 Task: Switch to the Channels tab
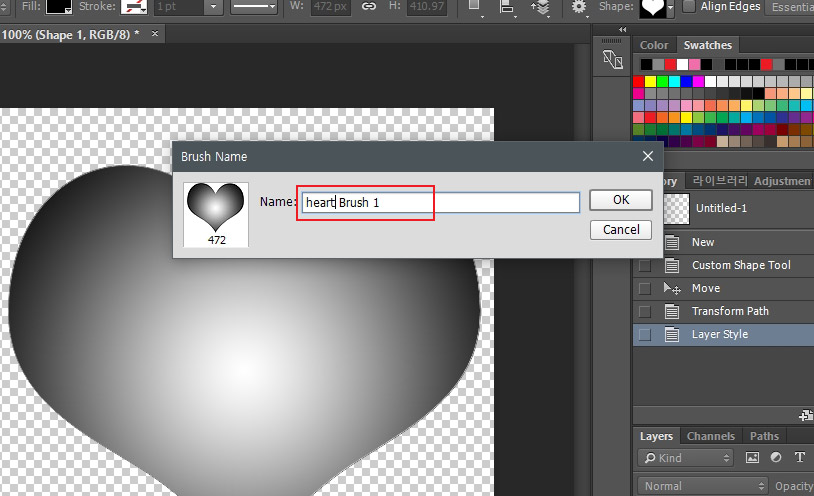[x=711, y=436]
